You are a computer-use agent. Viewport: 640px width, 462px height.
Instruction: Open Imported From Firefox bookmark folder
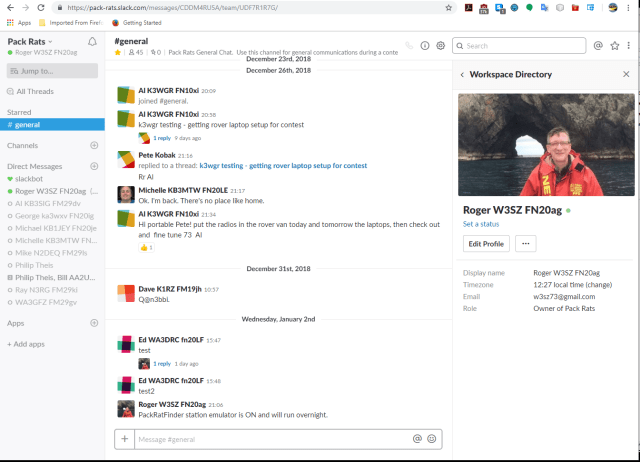coord(71,23)
